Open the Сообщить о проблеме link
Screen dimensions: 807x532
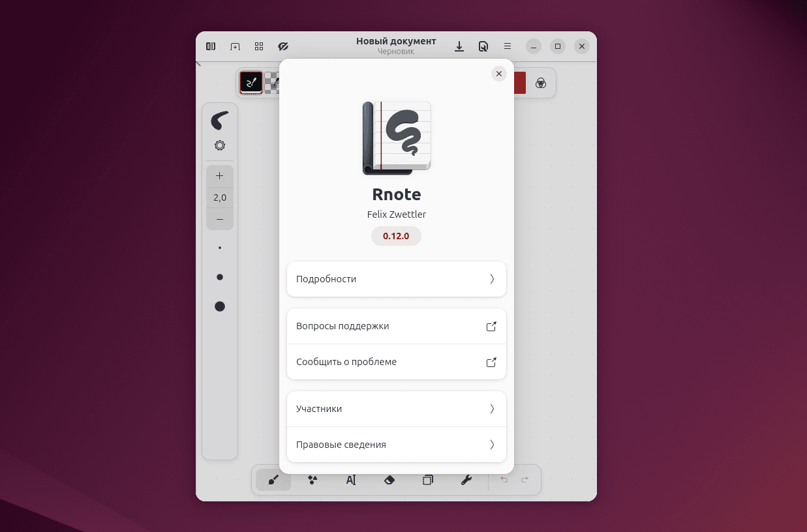(x=397, y=362)
